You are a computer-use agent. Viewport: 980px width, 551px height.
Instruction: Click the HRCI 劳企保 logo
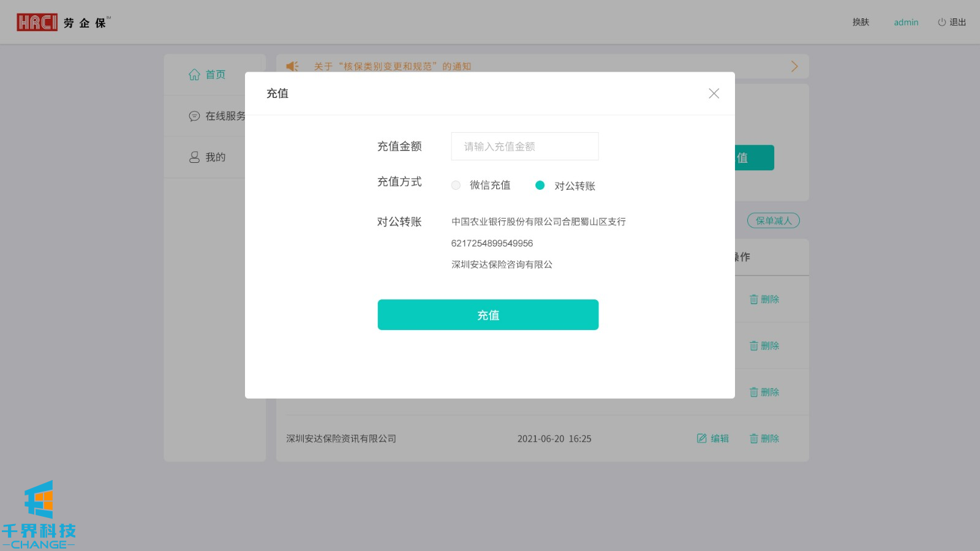pyautogui.click(x=63, y=23)
